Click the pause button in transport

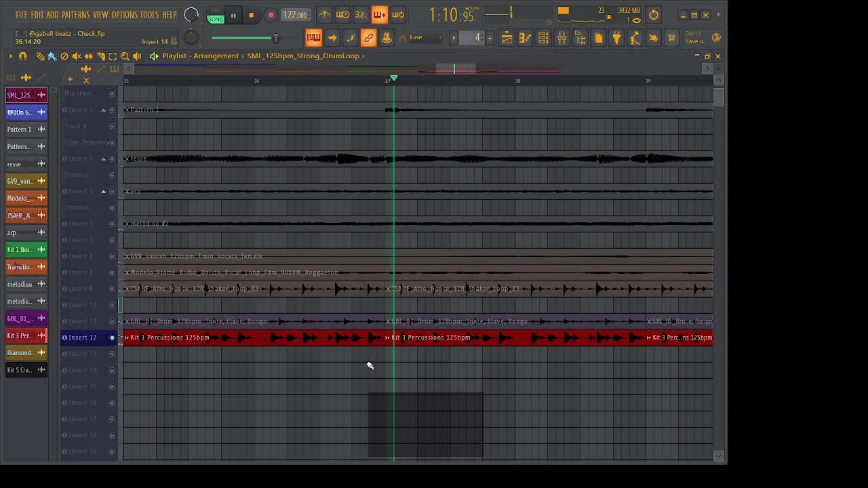(x=233, y=15)
